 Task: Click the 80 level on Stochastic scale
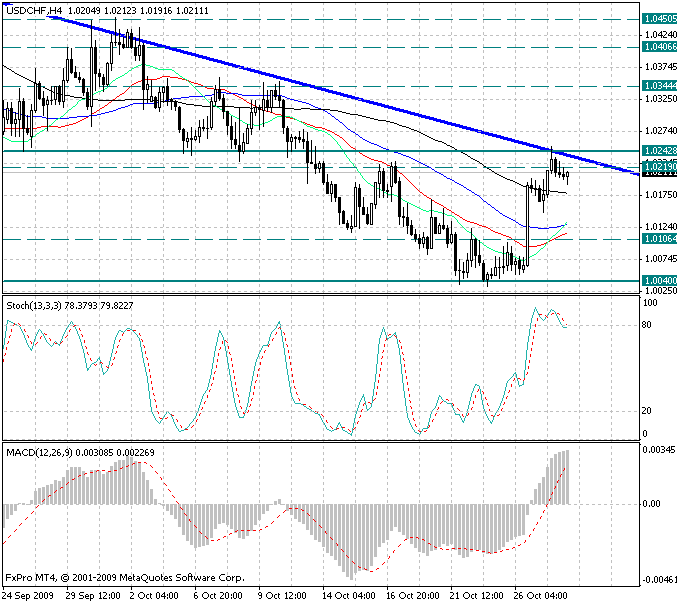click(x=646, y=325)
